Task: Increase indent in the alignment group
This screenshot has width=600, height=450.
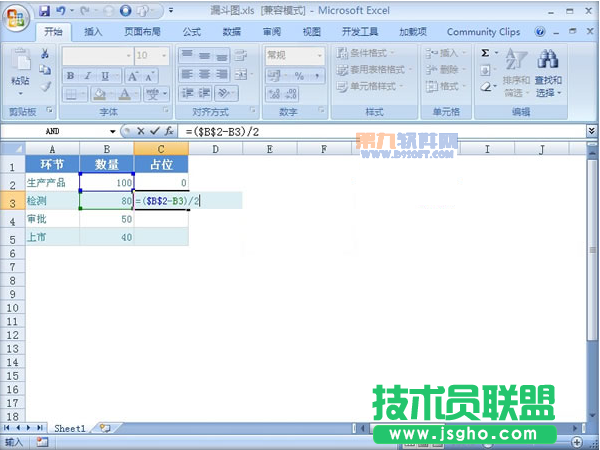Action: (204, 93)
